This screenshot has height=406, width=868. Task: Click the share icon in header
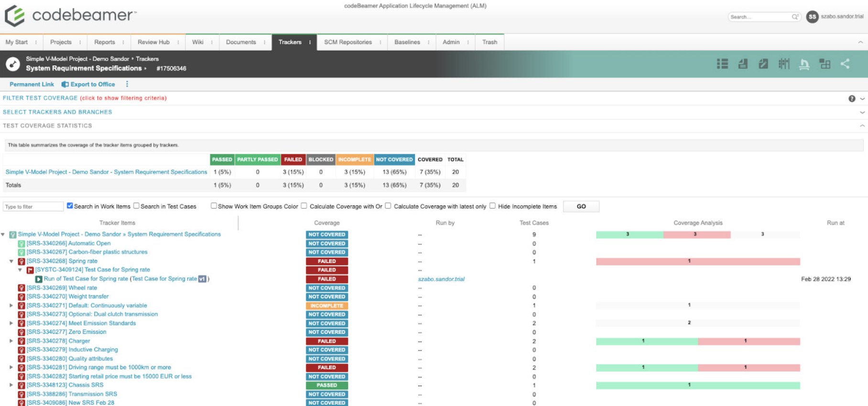(845, 64)
